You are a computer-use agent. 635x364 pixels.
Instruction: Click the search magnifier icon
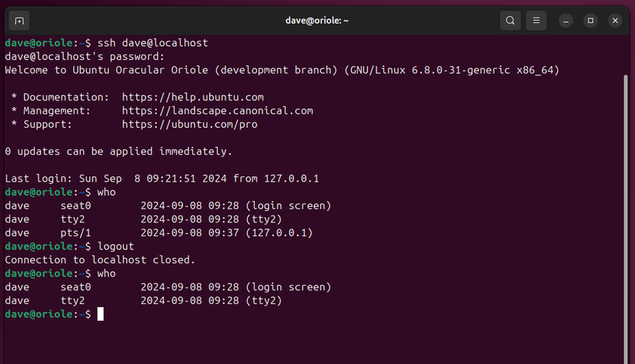click(x=510, y=20)
